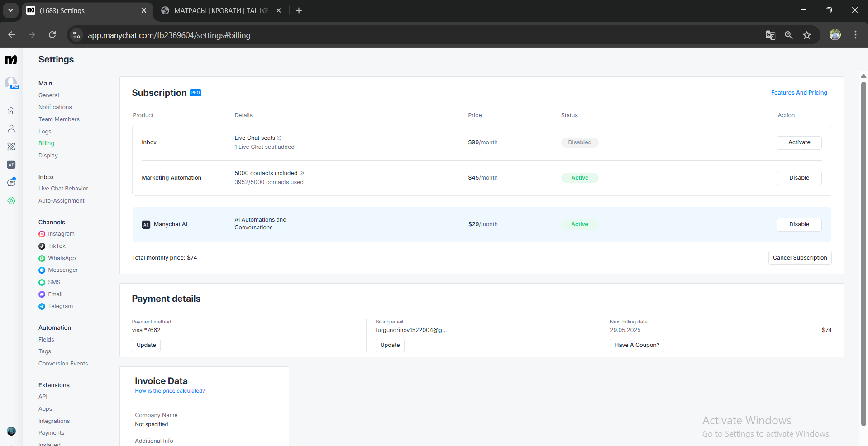Image resolution: width=868 pixels, height=446 pixels.
Task: Open Conversion Events settings
Action: click(63, 364)
